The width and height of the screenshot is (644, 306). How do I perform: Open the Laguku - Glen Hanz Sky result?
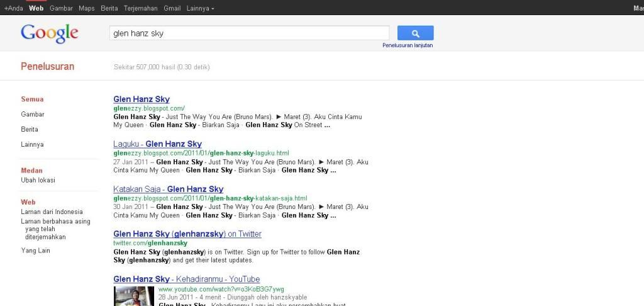coord(157,144)
